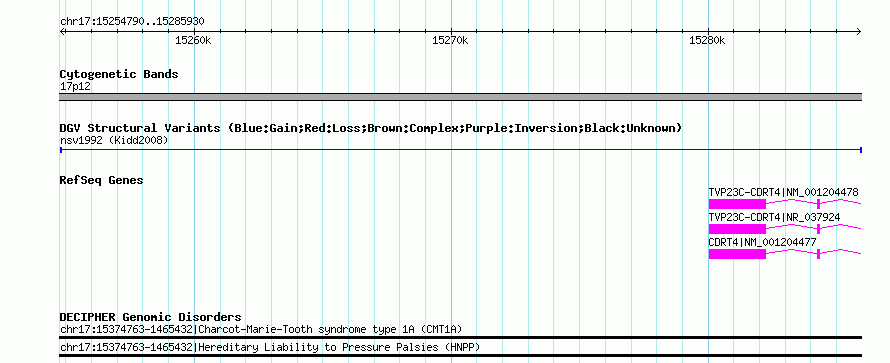
Task: Click the gray 17p12 cytogenetic band bar
Action: point(460,97)
